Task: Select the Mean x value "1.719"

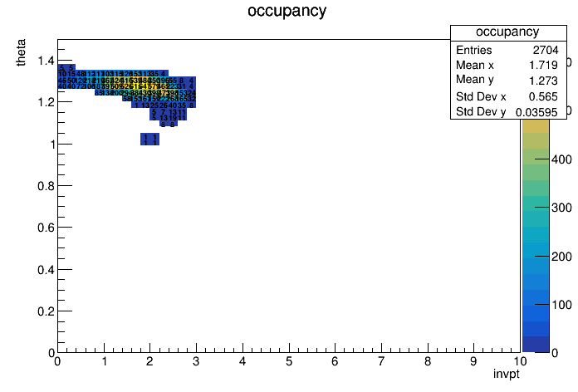Action: point(543,66)
